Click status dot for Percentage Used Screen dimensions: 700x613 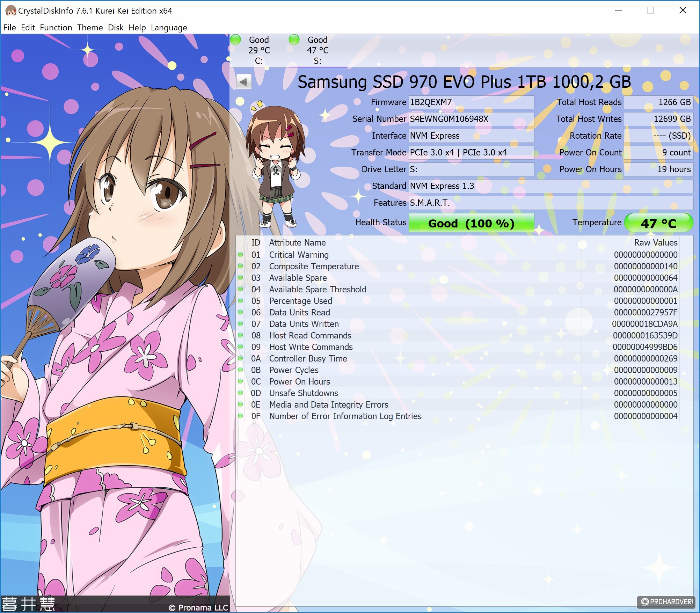[240, 301]
